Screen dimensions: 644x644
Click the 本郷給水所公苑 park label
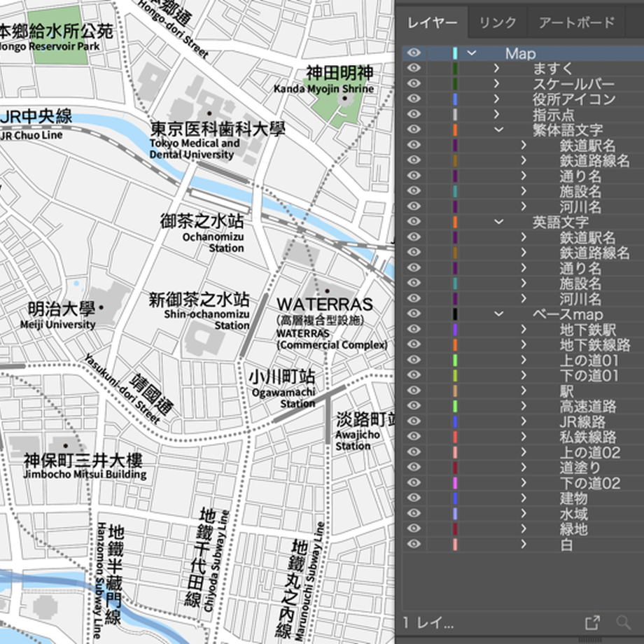tap(56, 31)
